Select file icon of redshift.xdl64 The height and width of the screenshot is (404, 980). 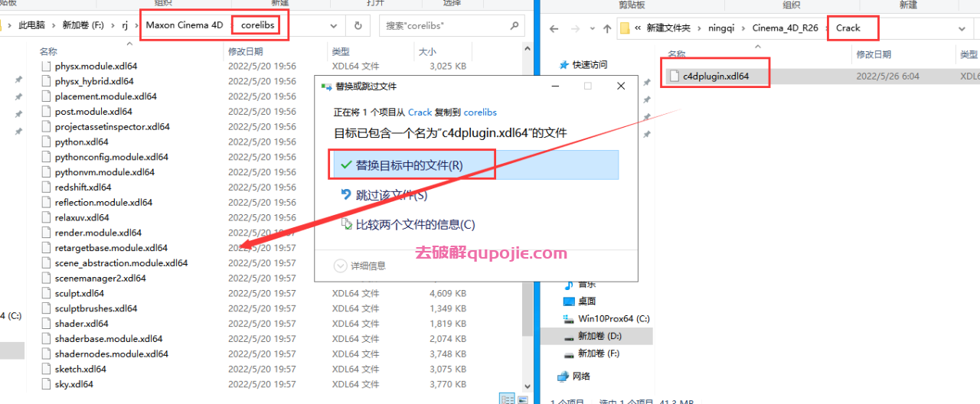point(46,187)
